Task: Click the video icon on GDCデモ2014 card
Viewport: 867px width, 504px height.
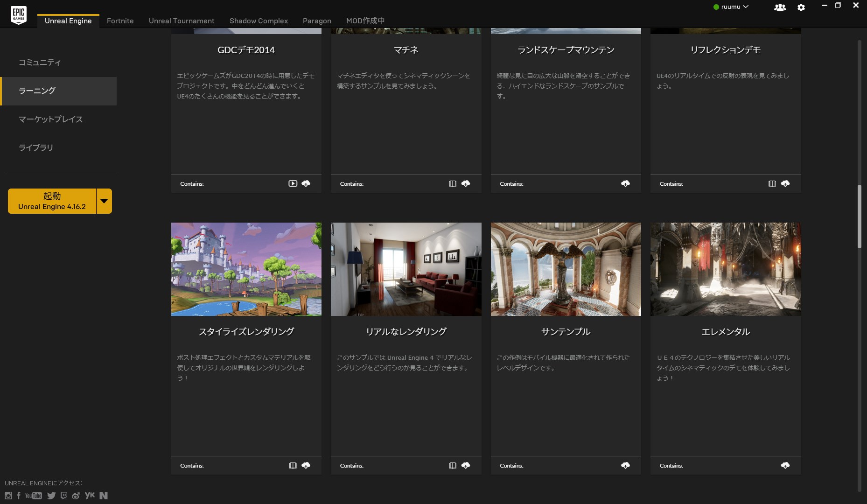Action: (x=293, y=183)
